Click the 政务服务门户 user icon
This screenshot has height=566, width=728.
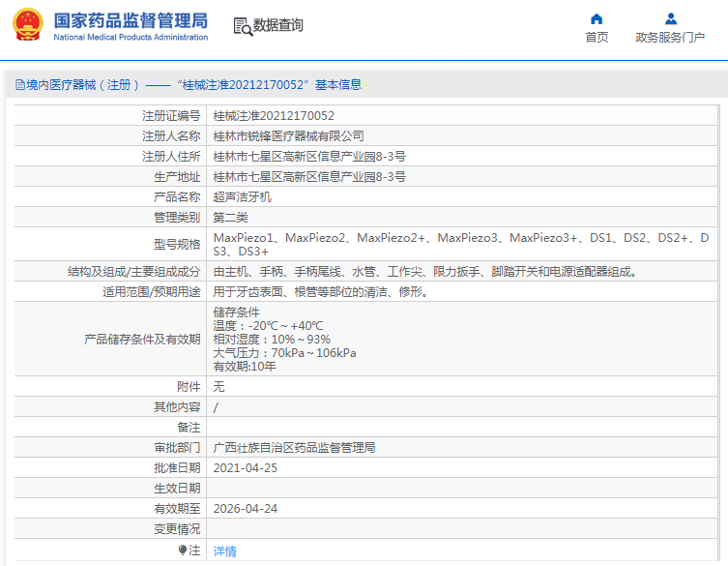pyautogui.click(x=670, y=19)
